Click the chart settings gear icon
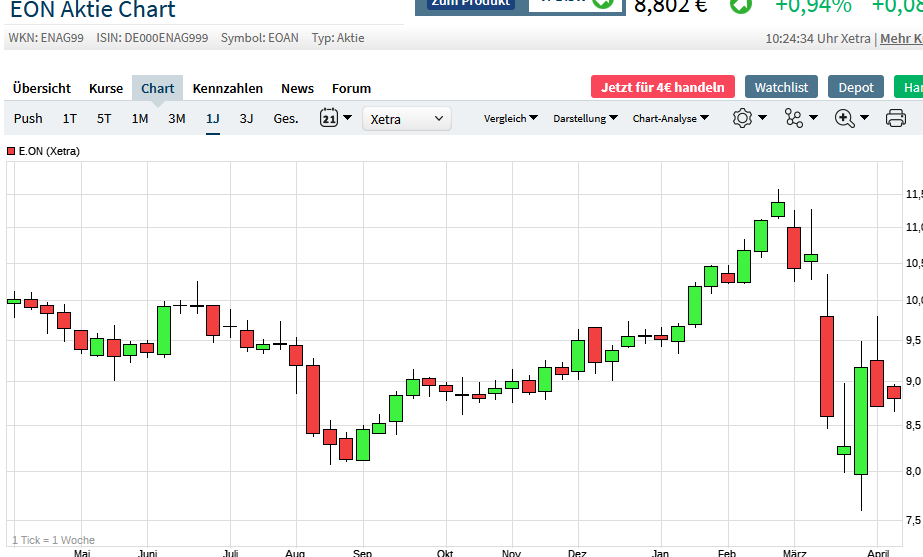The image size is (923, 557). 742,118
